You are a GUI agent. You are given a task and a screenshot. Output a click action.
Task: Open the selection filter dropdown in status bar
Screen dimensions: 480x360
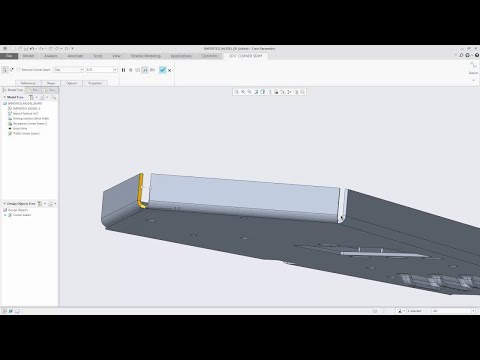tap(453, 311)
